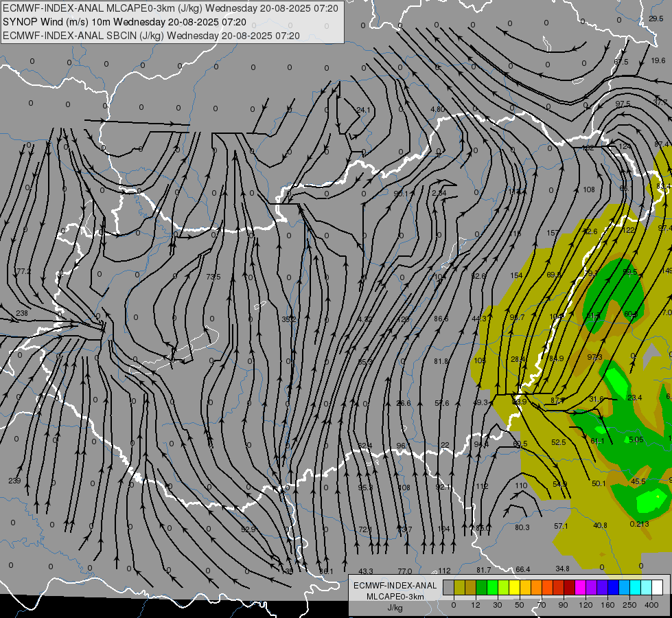
Task: Click the '400' legend tick label
Action: (651, 605)
